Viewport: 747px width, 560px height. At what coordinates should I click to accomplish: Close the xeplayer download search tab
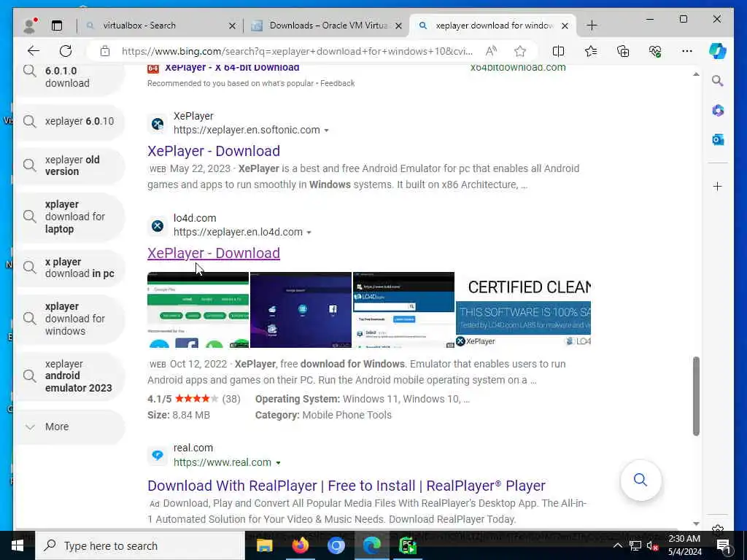pos(565,26)
